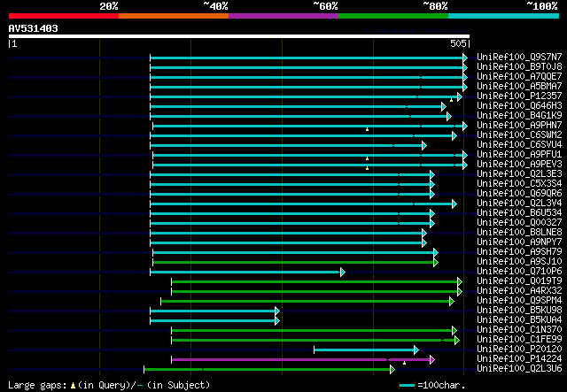Select the UniRef100_C1N370 label
The height and width of the screenshot is (392, 567).
click(x=519, y=330)
